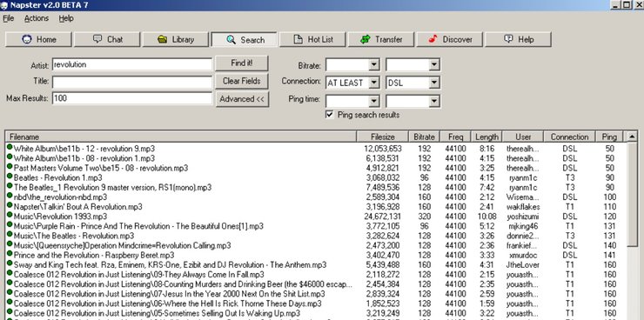Open the Actions menu
This screenshot has height=320, width=644.
click(x=37, y=18)
